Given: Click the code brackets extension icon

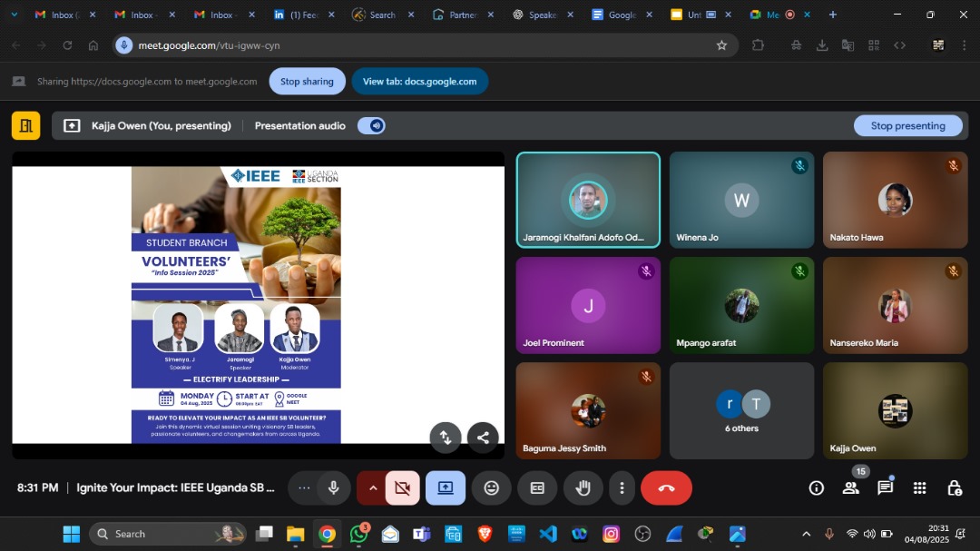Looking at the screenshot, I should point(899,45).
